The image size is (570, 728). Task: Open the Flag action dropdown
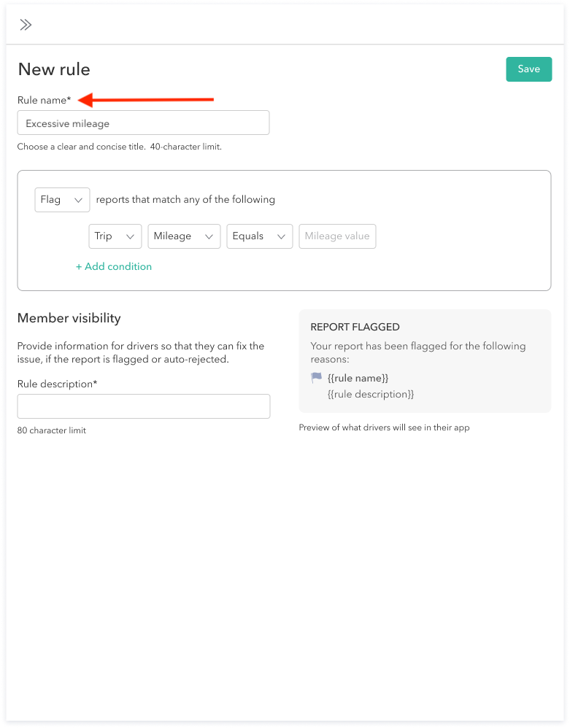tap(62, 199)
